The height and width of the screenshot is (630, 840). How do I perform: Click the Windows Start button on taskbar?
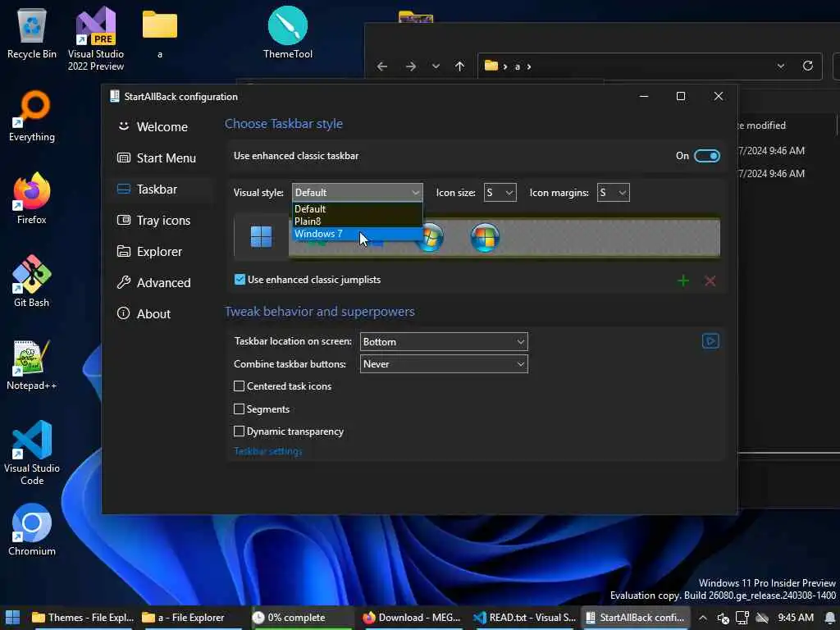12,617
